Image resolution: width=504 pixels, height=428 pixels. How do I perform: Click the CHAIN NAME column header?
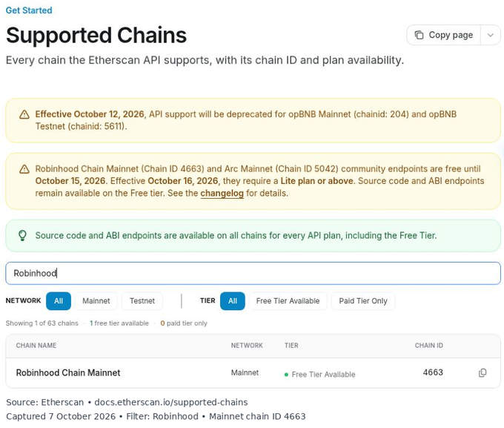tap(36, 346)
